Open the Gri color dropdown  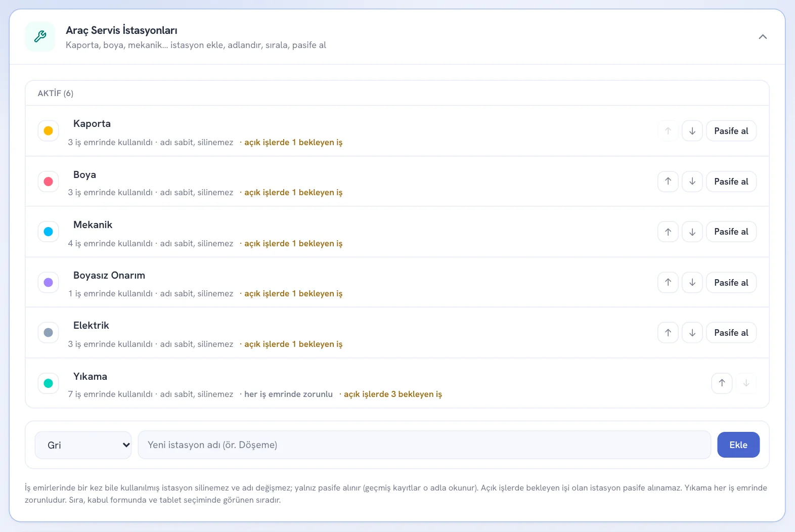[83, 445]
